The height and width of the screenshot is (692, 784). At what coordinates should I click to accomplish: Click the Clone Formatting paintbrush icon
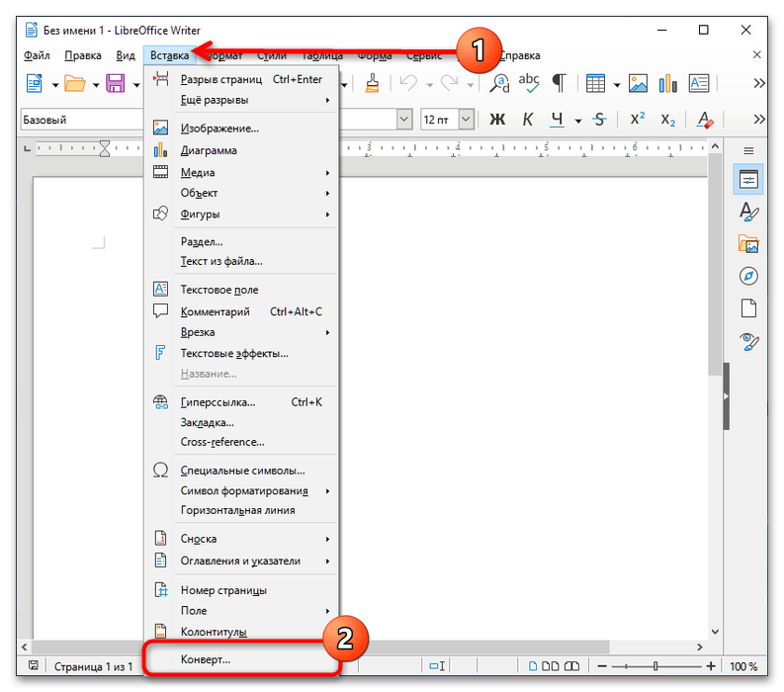click(372, 83)
